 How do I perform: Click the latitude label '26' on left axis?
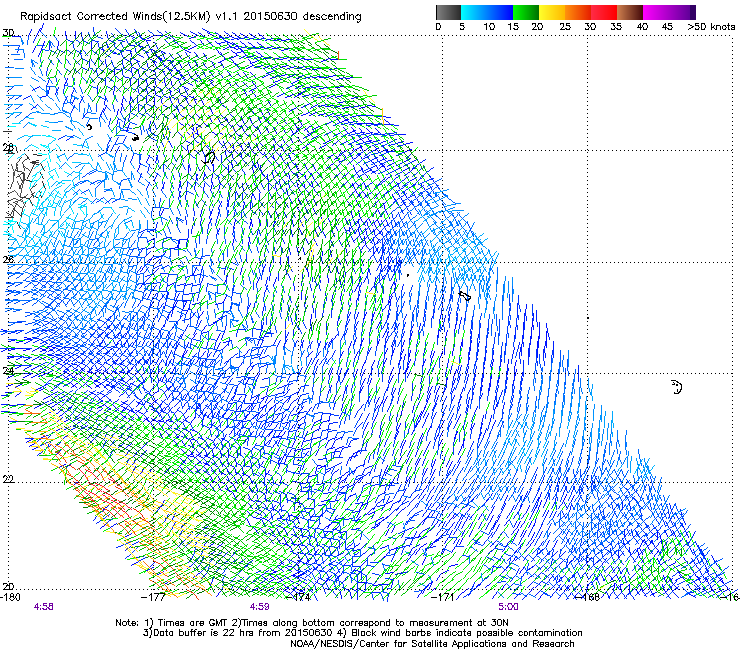tap(8, 259)
